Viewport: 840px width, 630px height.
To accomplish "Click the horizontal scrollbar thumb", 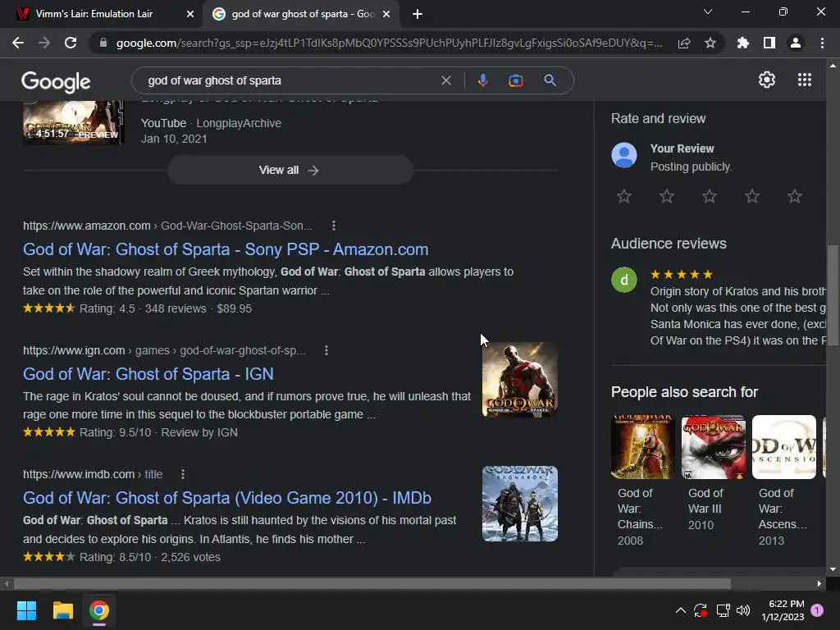I will click(372, 583).
